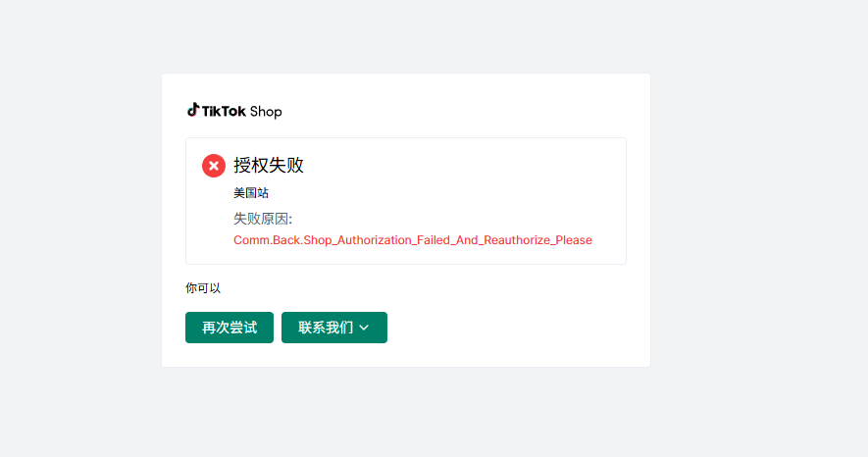Click the 失败原因 label
This screenshot has height=457, width=868.
point(263,219)
